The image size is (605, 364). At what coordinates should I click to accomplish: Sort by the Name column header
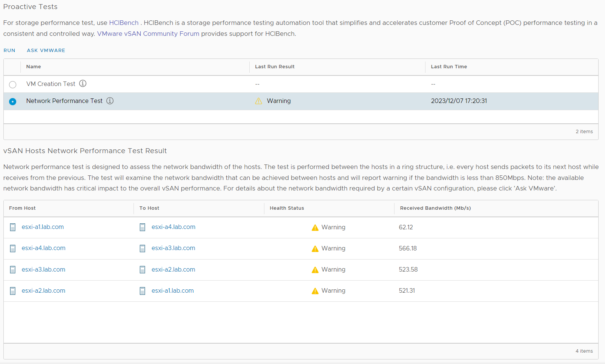tap(34, 67)
